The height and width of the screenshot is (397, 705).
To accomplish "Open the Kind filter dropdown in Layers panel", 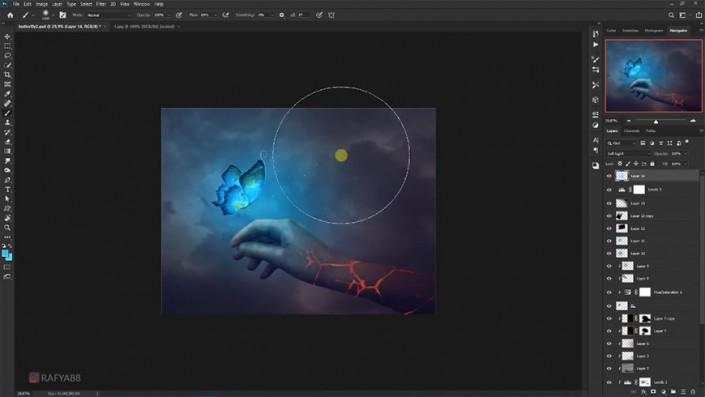I will [x=621, y=143].
